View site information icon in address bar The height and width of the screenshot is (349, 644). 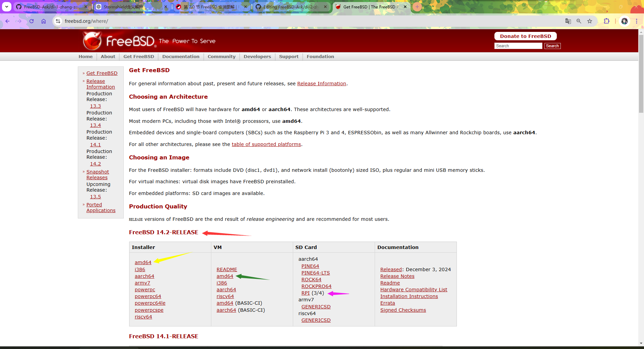(58, 21)
